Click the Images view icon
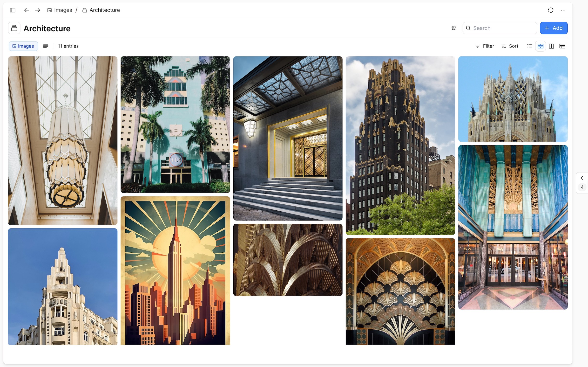This screenshot has width=588, height=367. [541, 46]
